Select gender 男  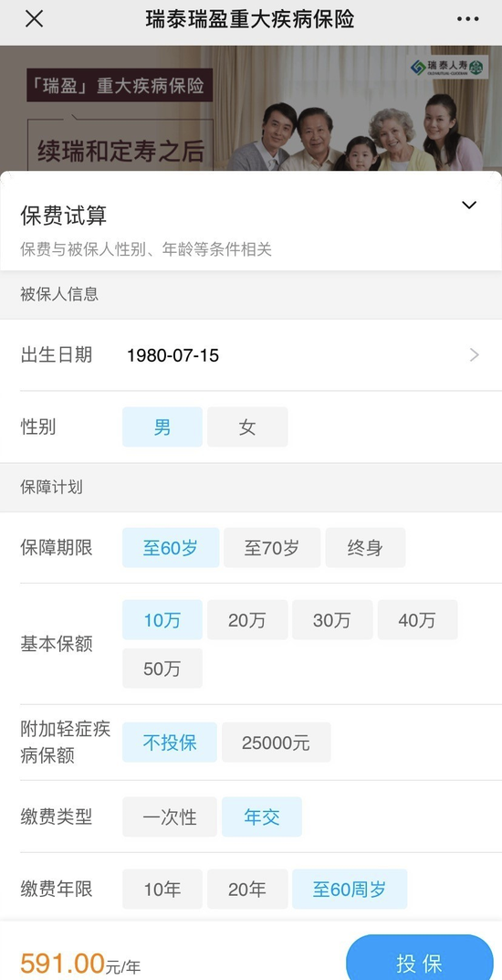click(x=162, y=427)
